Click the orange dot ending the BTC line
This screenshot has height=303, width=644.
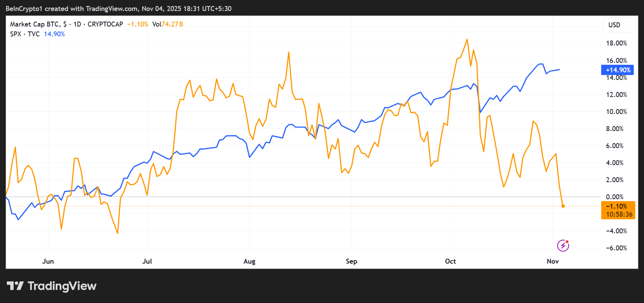point(563,206)
